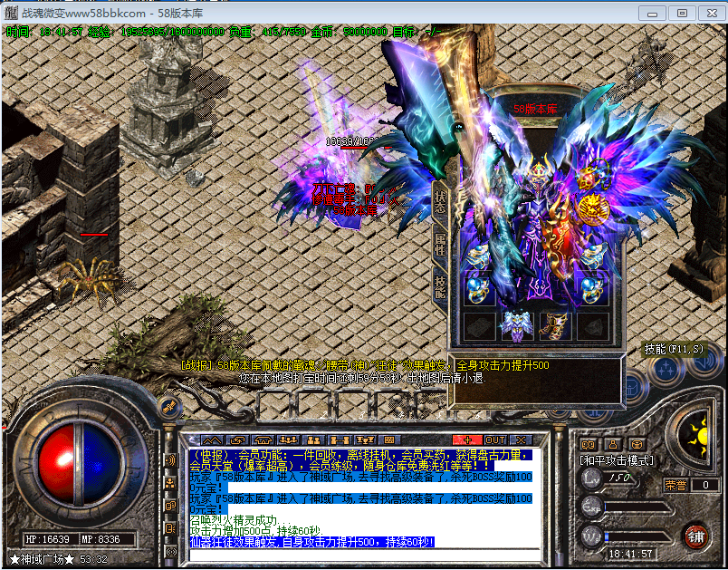The height and width of the screenshot is (570, 728).
Task: Click the red plus button on chat toolbar
Action: [x=467, y=440]
